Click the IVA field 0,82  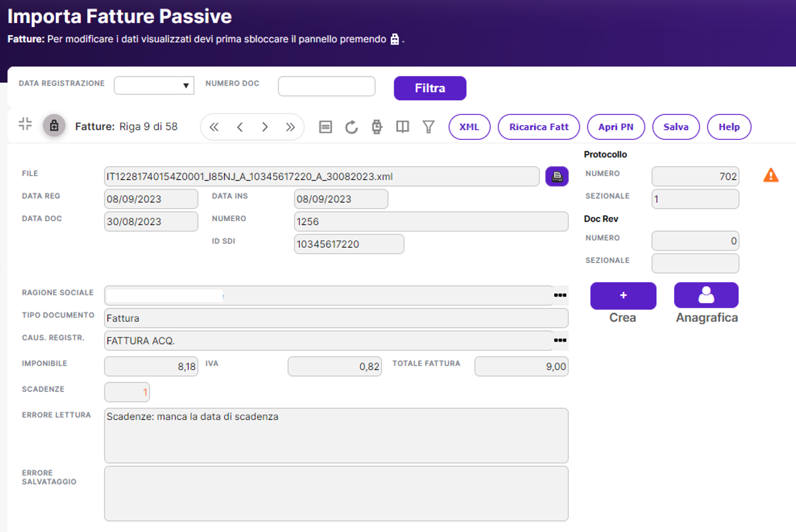pyautogui.click(x=335, y=367)
